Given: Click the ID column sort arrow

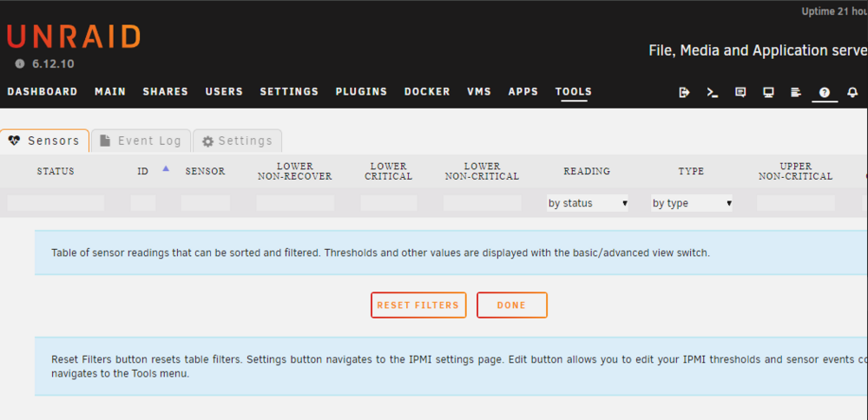Looking at the screenshot, I should [x=166, y=168].
